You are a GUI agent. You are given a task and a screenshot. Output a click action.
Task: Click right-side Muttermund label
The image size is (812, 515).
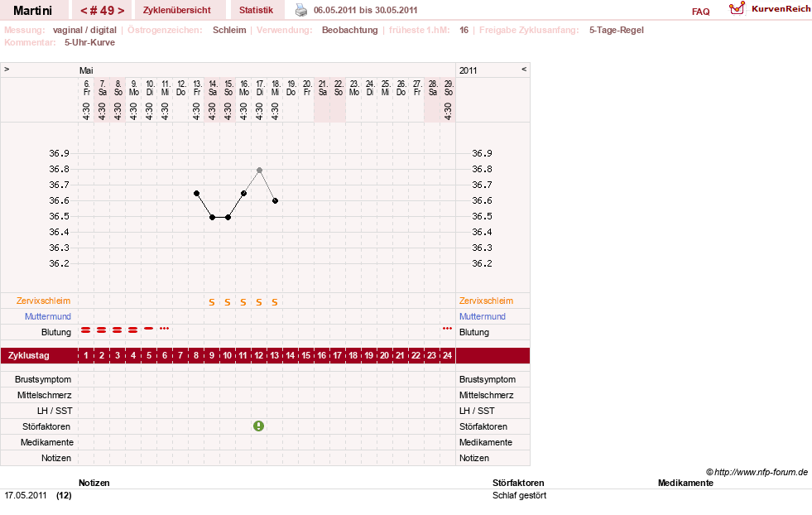(x=482, y=316)
